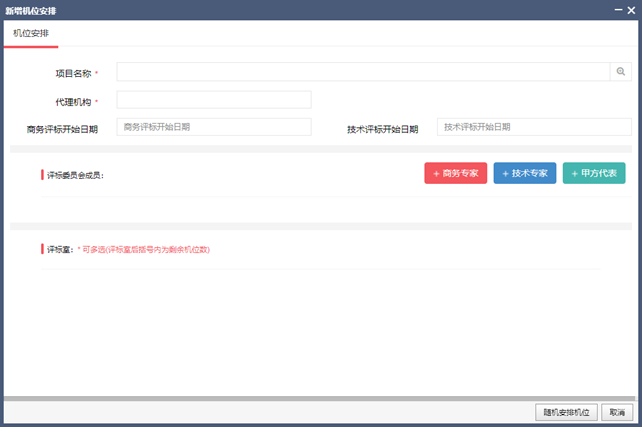The image size is (642, 428).
Task: Switch to the 机位安排 tab
Action: 31,33
